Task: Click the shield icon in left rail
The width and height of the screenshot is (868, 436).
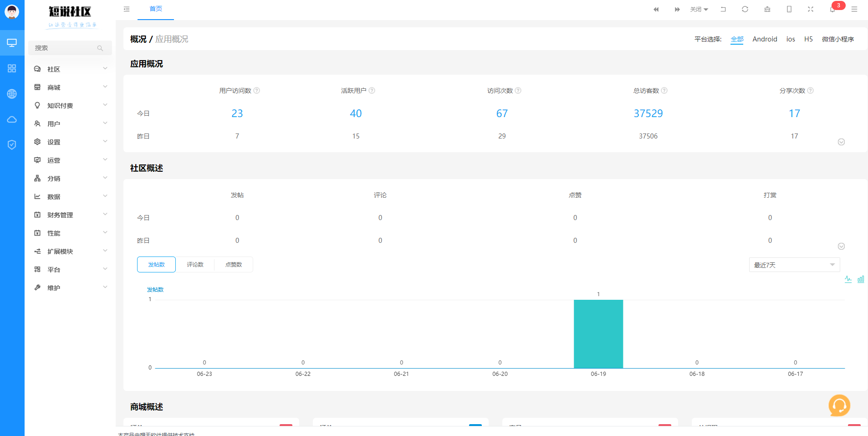Action: [12, 145]
